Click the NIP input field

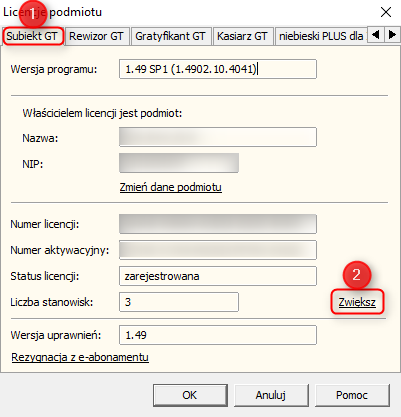[179, 163]
